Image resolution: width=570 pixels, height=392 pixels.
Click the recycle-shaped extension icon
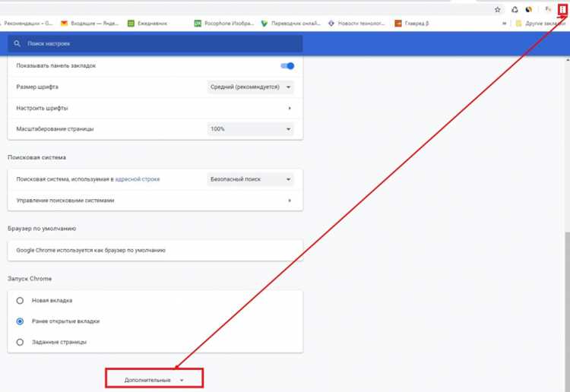(x=515, y=10)
